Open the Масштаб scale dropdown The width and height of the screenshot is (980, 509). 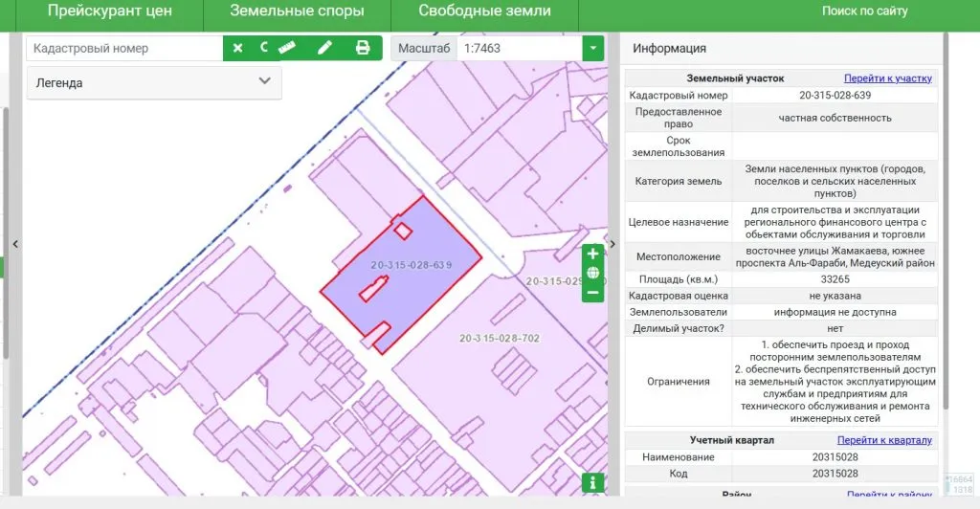(x=593, y=48)
